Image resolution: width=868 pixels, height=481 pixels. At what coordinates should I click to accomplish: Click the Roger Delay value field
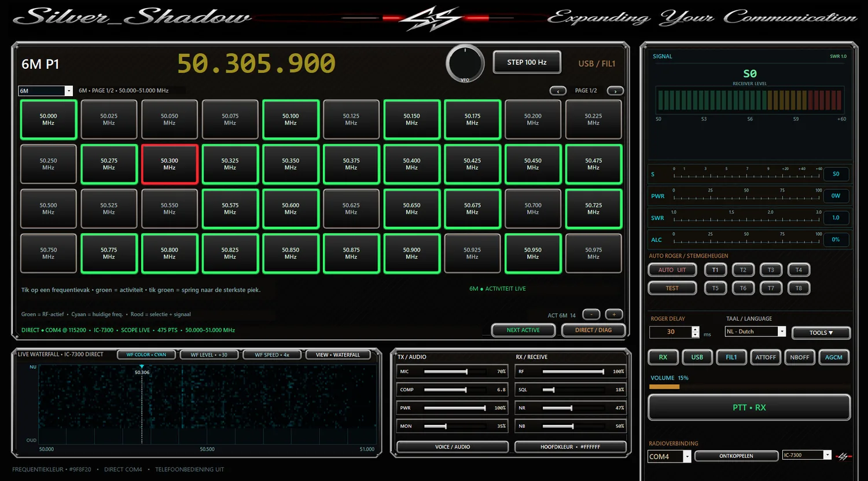point(671,332)
